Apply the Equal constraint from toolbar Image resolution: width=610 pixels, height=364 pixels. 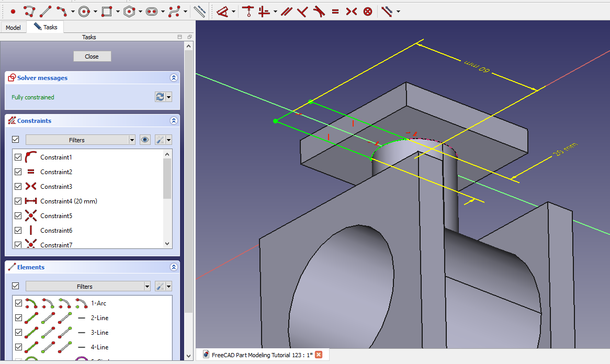(x=335, y=11)
